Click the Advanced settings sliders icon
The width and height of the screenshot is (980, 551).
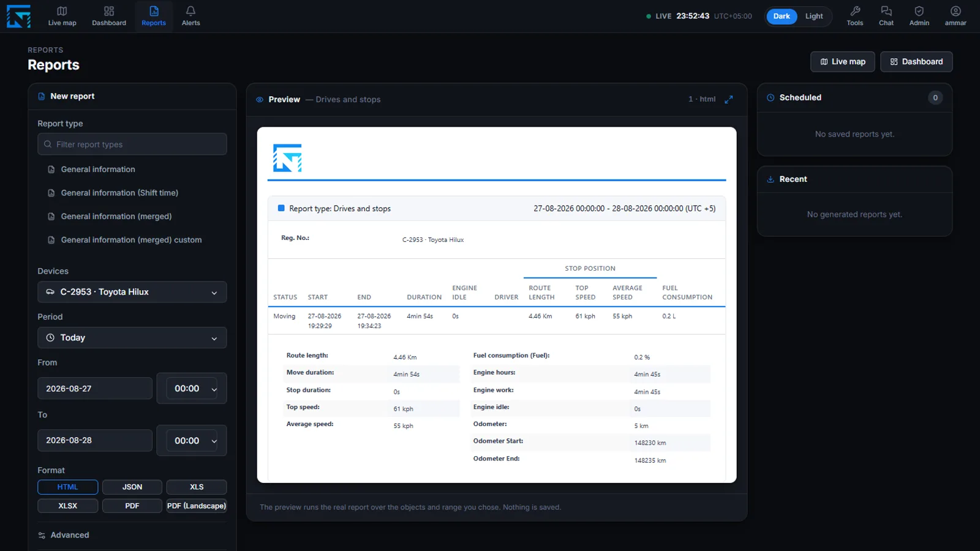[x=42, y=535]
